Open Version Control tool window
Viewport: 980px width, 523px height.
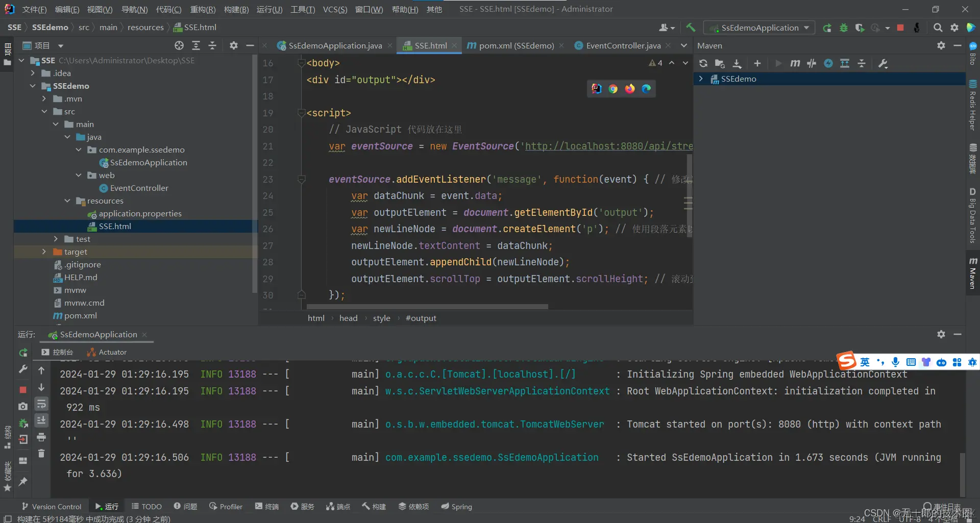52,506
